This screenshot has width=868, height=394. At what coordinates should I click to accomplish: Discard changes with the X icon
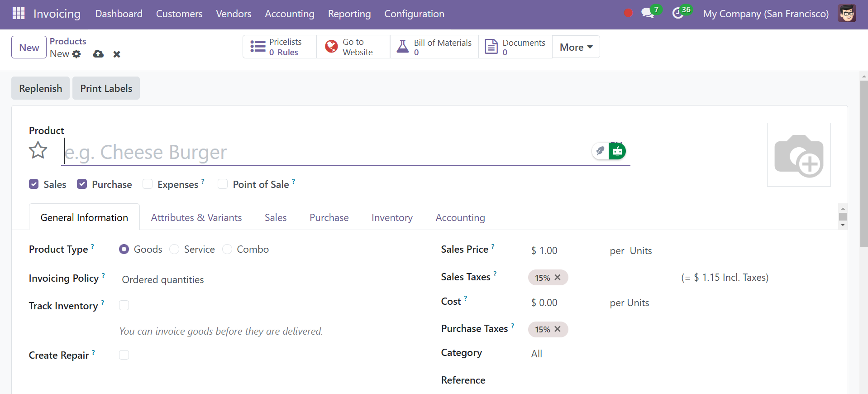point(117,54)
